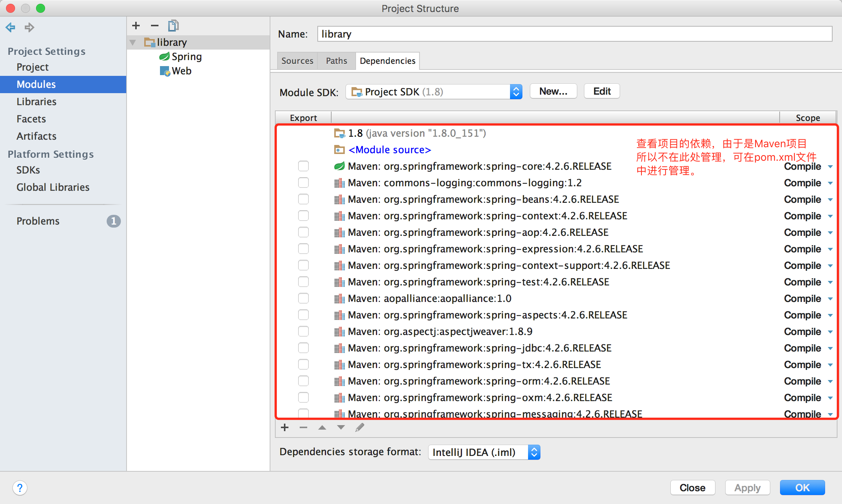
Task: Remove selected module with minus icon
Action: 154,26
